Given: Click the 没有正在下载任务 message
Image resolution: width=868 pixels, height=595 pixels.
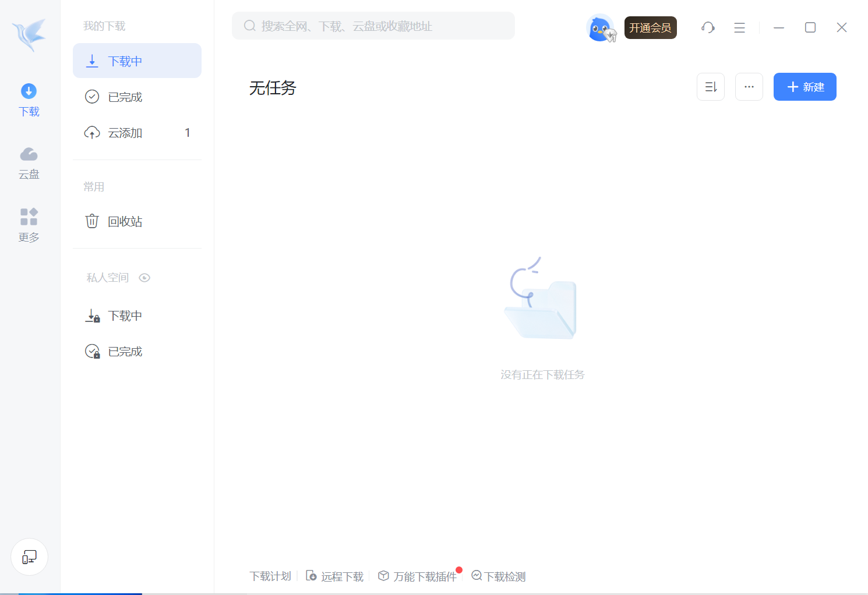Looking at the screenshot, I should click(x=542, y=375).
